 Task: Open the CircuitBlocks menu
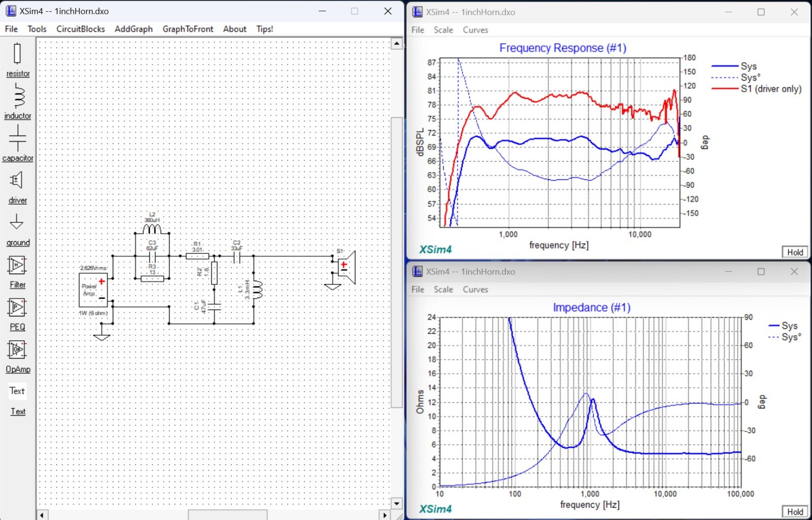[81, 29]
